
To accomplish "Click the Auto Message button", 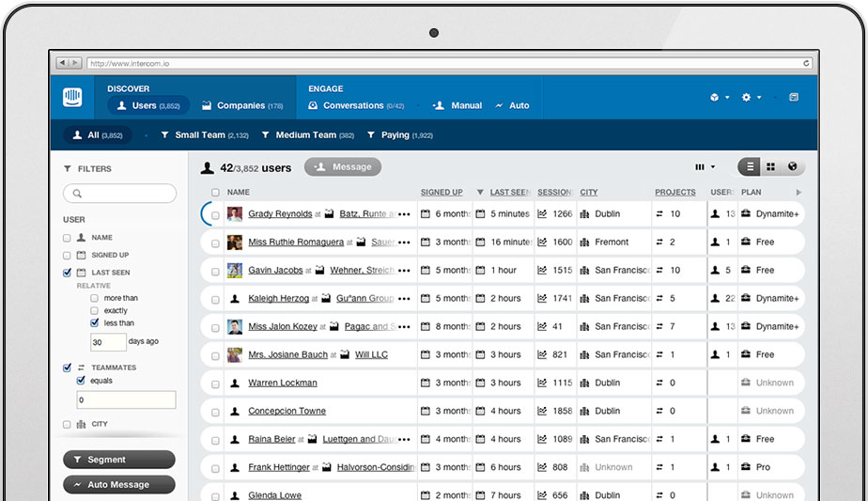I will click(x=119, y=484).
